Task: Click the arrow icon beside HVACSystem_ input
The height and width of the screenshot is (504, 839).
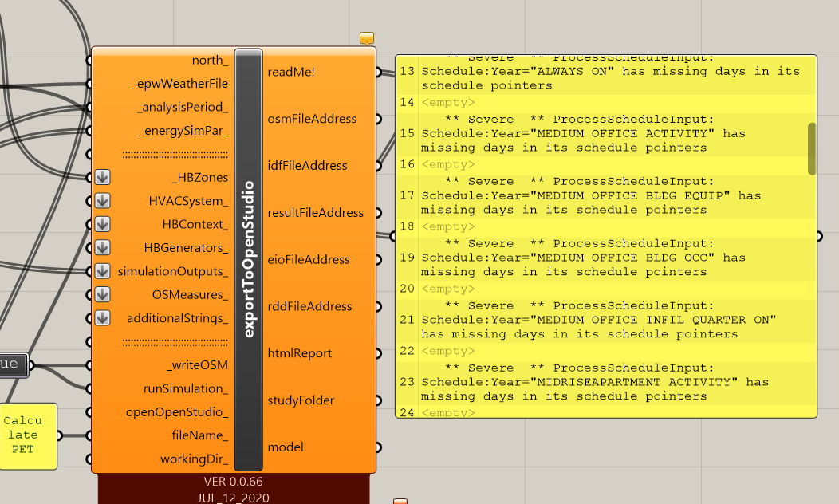Action: tap(103, 201)
